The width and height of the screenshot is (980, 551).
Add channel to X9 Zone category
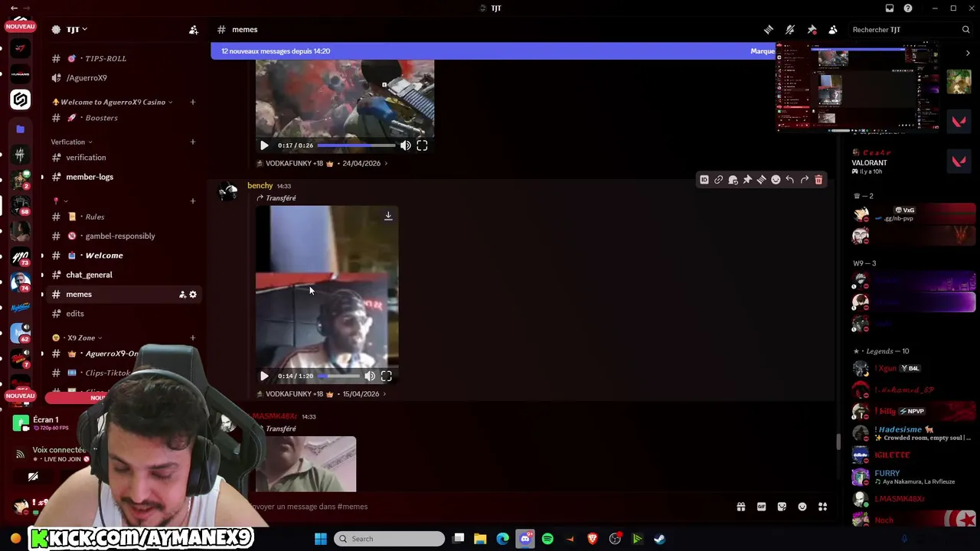(193, 337)
